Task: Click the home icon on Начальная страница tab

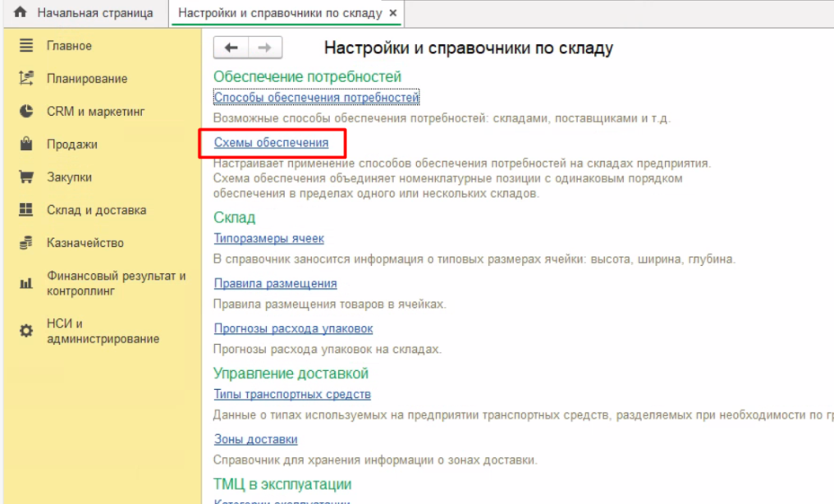Action: pyautogui.click(x=21, y=13)
